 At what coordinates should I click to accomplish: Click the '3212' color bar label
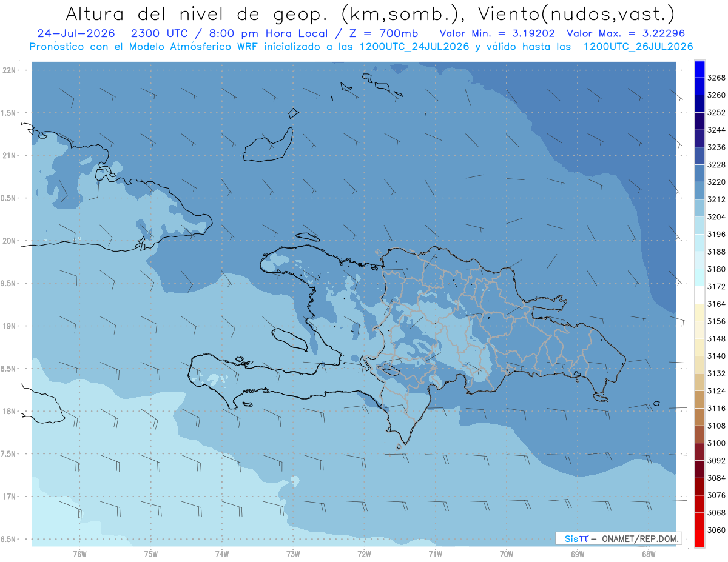click(x=716, y=199)
